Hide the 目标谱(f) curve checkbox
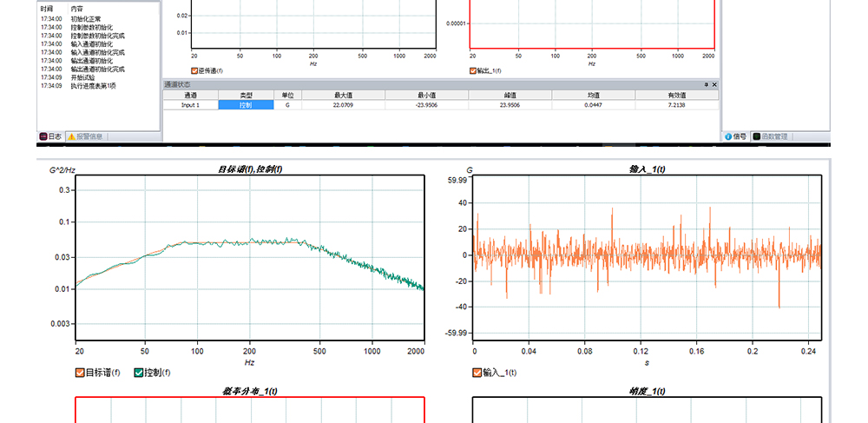The height and width of the screenshot is (423, 868). point(80,373)
